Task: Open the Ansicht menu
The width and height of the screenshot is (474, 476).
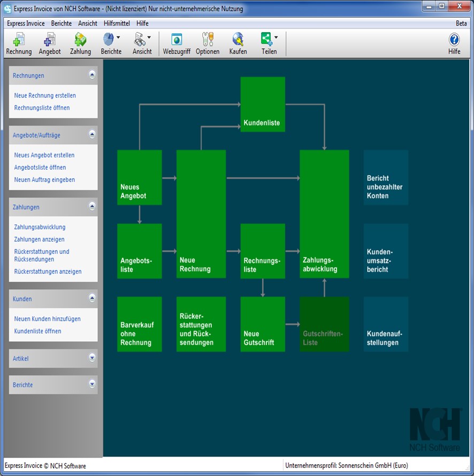Action: click(88, 24)
